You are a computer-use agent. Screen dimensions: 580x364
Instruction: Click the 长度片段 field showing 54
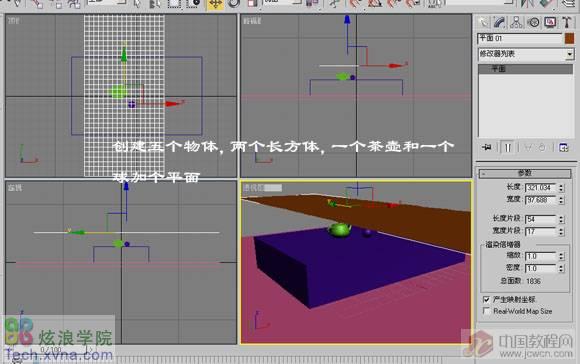click(540, 219)
